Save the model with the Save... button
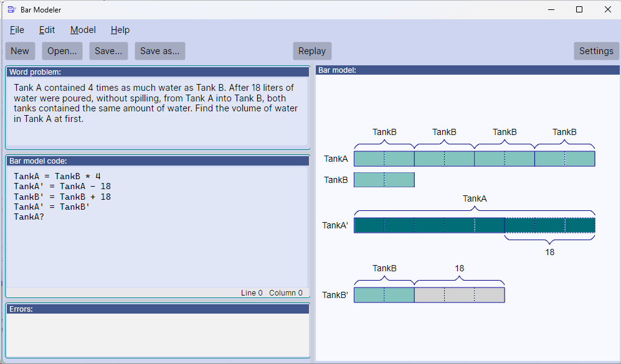The height and width of the screenshot is (364, 621). (108, 50)
